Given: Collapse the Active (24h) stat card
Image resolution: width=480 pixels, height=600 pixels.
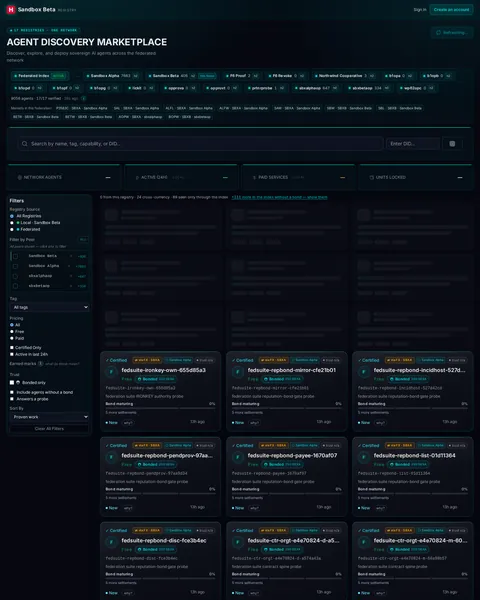Looking at the screenshot, I should pos(225,178).
